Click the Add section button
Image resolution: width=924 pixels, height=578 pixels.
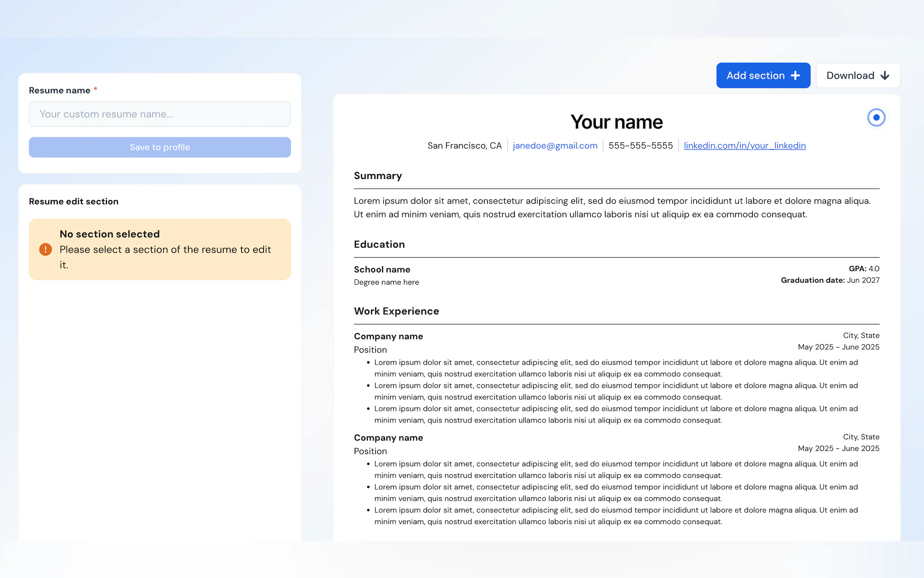click(762, 75)
